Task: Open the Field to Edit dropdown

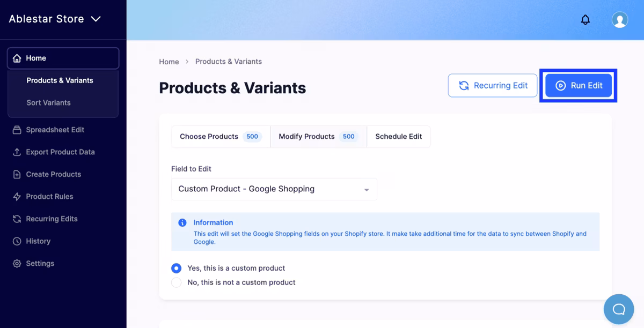Action: coord(274,189)
